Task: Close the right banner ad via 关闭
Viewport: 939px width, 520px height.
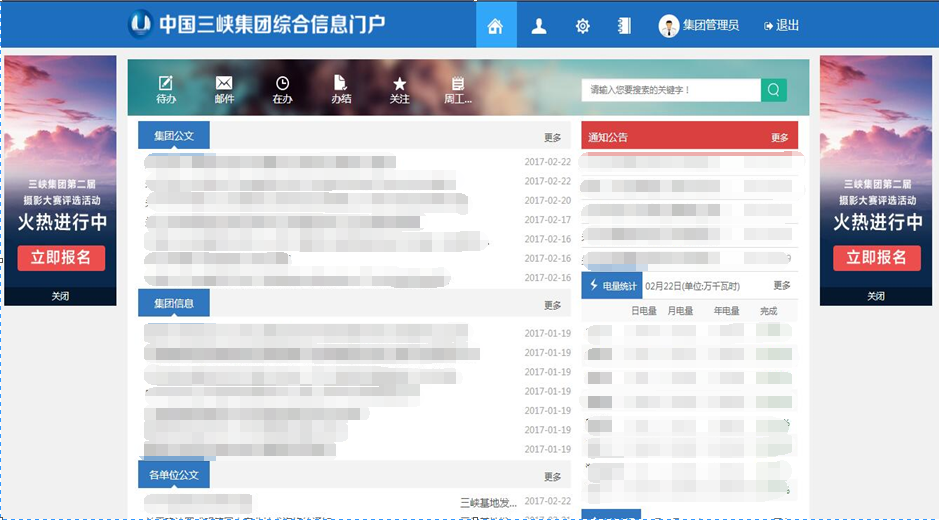Action: pyautogui.click(x=876, y=297)
